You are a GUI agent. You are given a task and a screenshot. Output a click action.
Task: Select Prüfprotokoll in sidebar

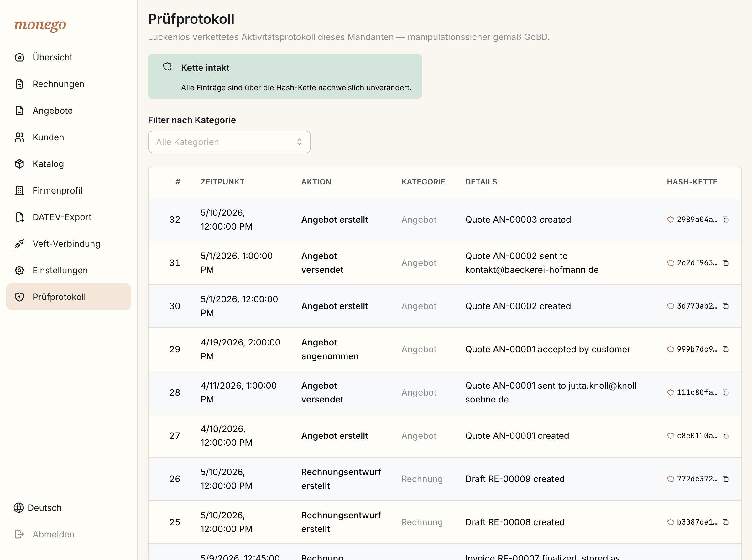click(x=69, y=297)
